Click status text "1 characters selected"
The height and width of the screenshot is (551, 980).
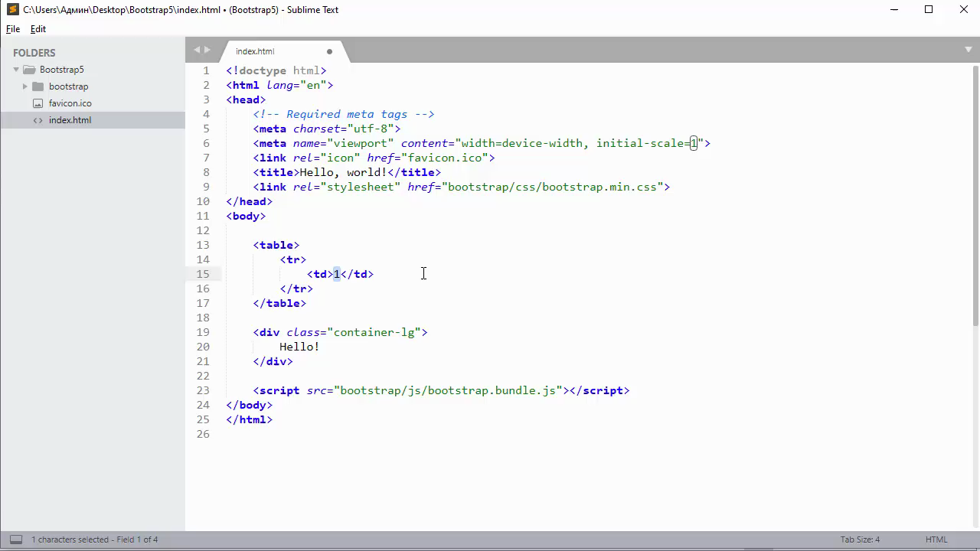point(70,540)
